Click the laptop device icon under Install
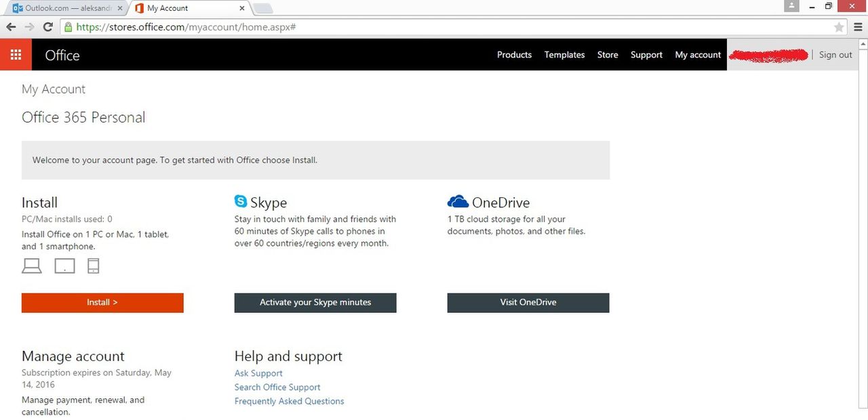Screen dimensions: 868x420 pyautogui.click(x=31, y=266)
